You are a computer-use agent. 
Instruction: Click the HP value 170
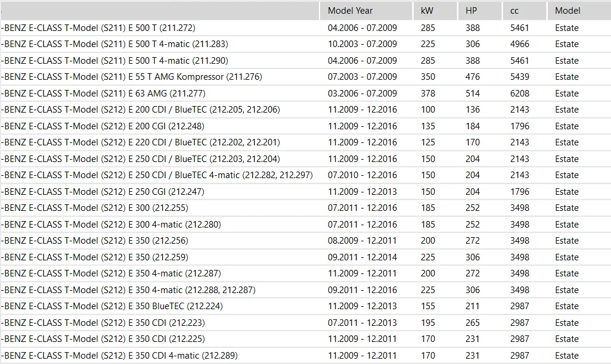click(x=473, y=142)
